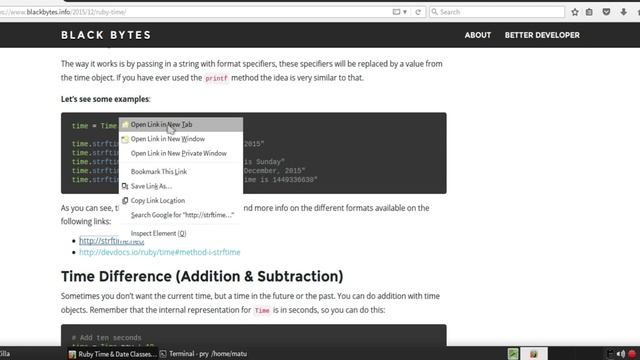Image resolution: width=640 pixels, height=360 pixels.
Task: Click the "Let's see some examples" text
Action: point(105,99)
